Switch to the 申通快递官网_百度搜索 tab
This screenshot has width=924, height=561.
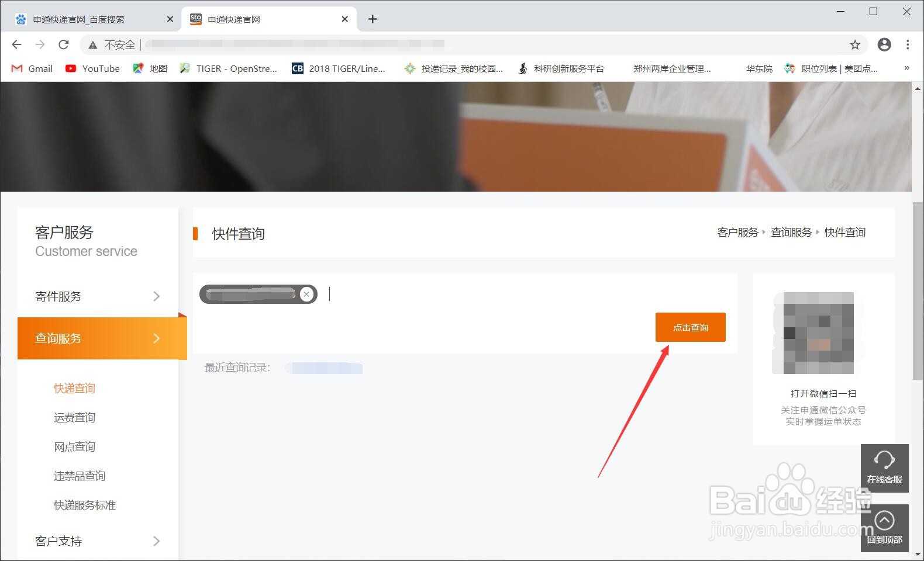tap(94, 19)
